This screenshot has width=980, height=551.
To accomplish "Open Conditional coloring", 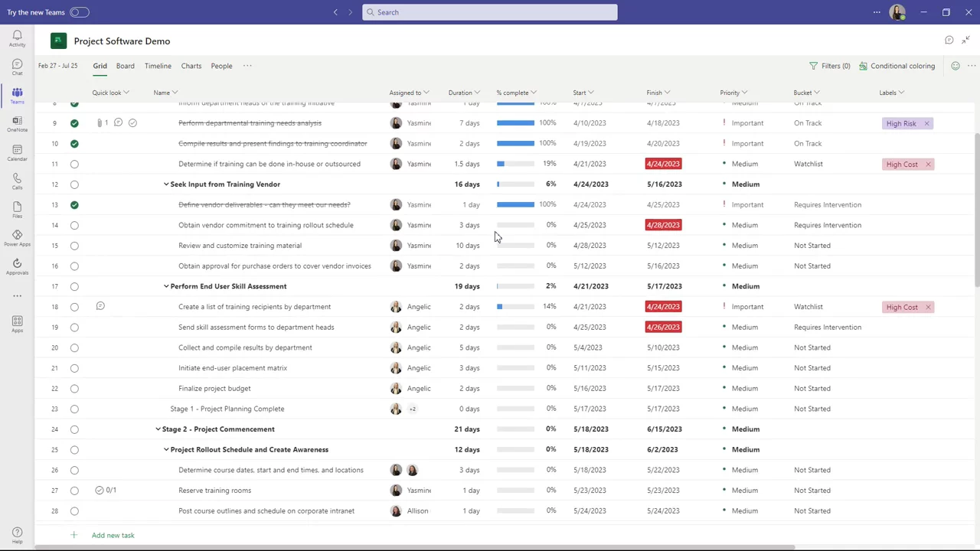I will (897, 66).
